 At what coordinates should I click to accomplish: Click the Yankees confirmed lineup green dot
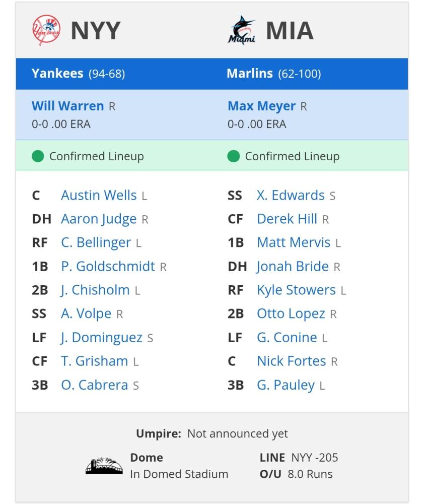[x=38, y=157]
